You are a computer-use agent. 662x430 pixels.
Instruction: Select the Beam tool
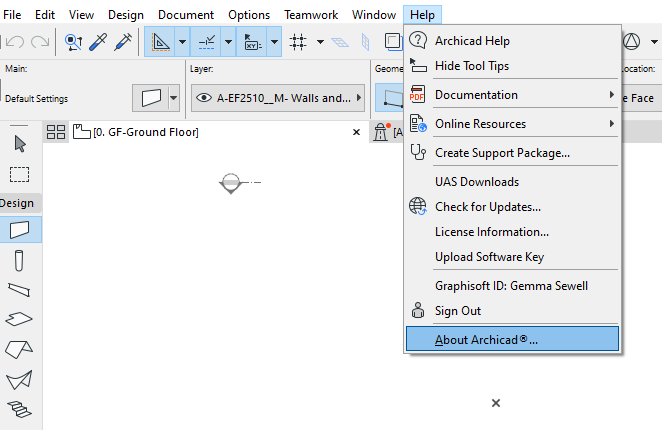tap(19, 290)
